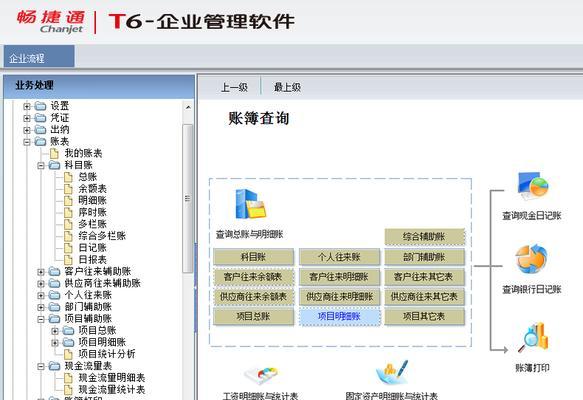The width and height of the screenshot is (583, 400).
Task: Open the 查询现金日记账 icon
Action: (533, 186)
